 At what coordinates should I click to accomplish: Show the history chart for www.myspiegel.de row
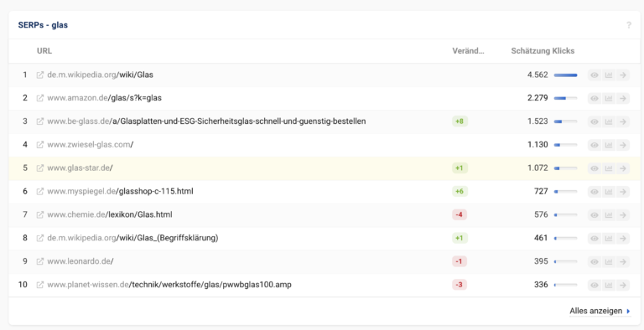pyautogui.click(x=609, y=192)
